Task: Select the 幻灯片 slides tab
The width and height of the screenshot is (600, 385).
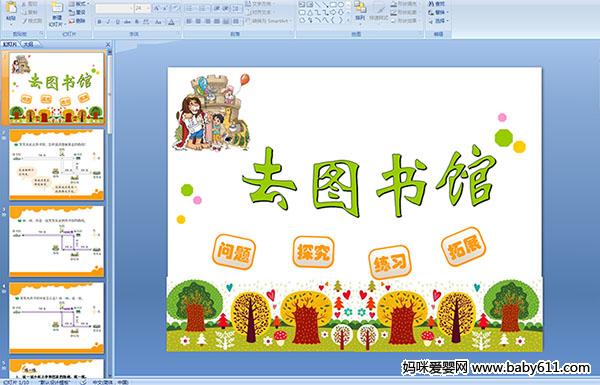Action: (x=10, y=44)
